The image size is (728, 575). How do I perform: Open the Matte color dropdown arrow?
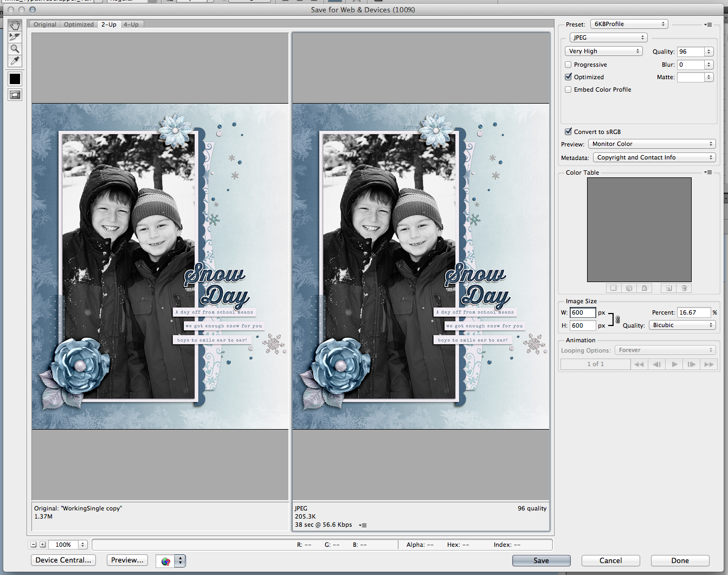(708, 77)
